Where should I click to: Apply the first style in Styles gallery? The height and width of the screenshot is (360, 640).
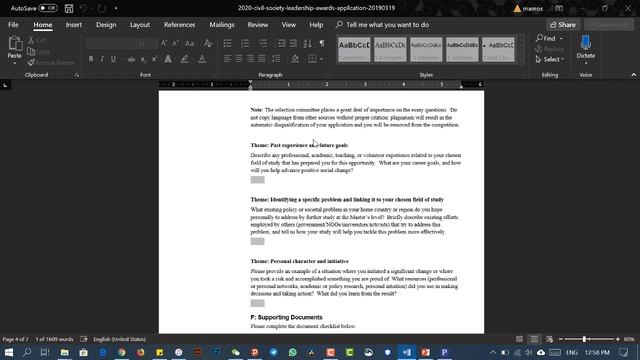(x=354, y=50)
